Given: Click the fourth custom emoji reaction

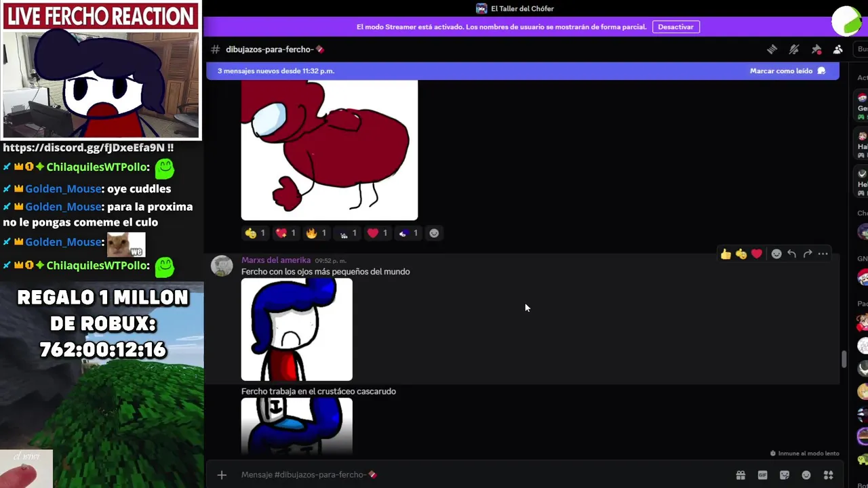Looking at the screenshot, I should [347, 233].
